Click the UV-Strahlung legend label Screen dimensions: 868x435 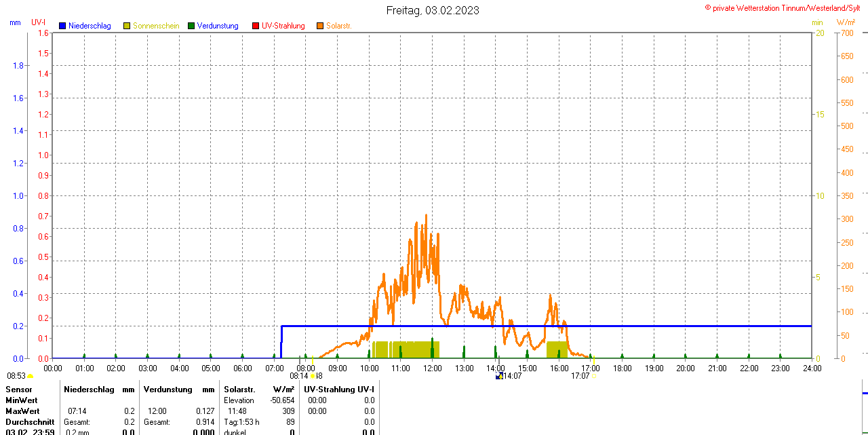pos(283,26)
